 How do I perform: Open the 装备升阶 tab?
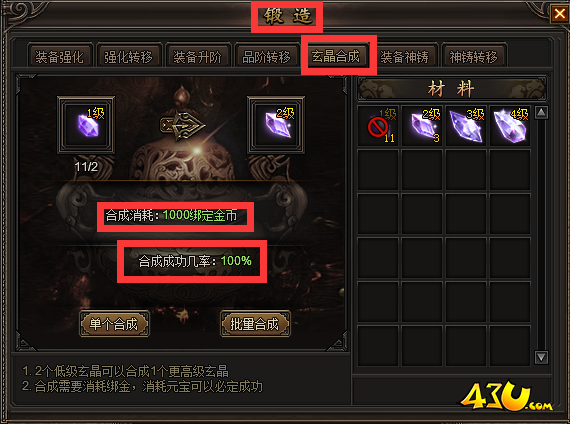pos(197,56)
